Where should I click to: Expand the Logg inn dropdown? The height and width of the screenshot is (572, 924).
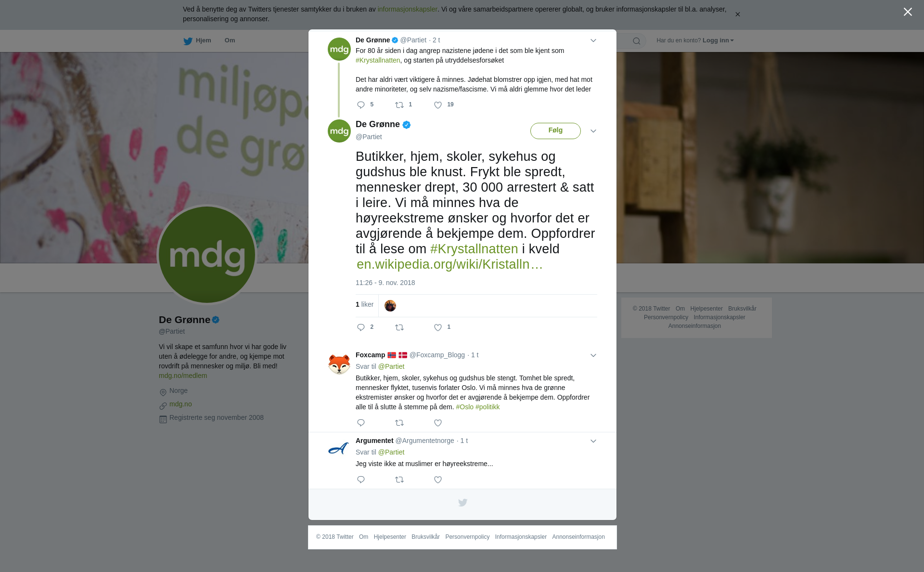[x=718, y=40]
